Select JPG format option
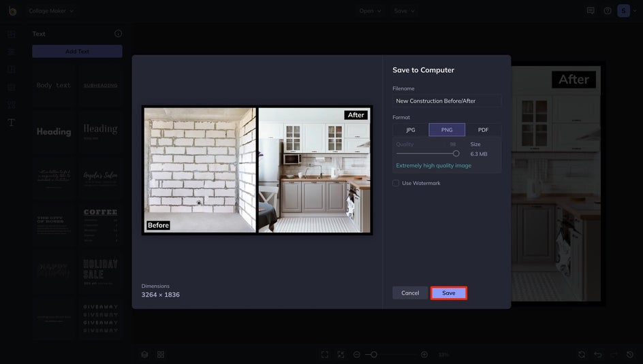Screen dimensions: 643x364 pos(411,130)
